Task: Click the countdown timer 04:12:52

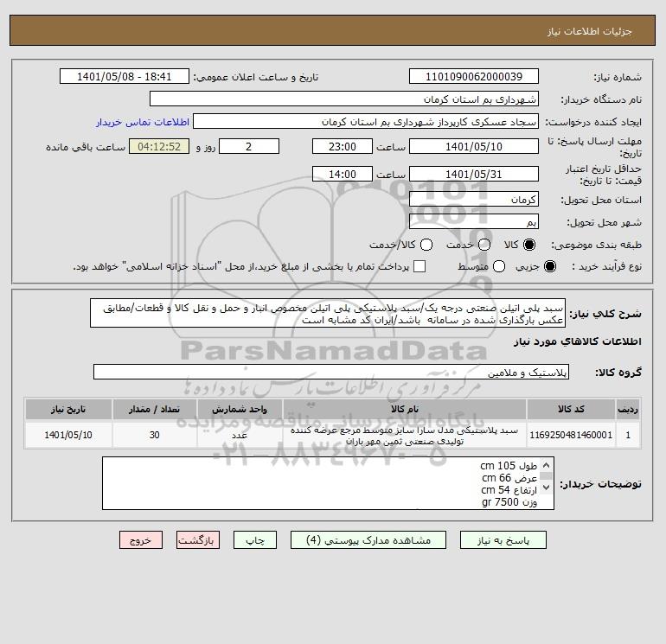Action: click(159, 146)
